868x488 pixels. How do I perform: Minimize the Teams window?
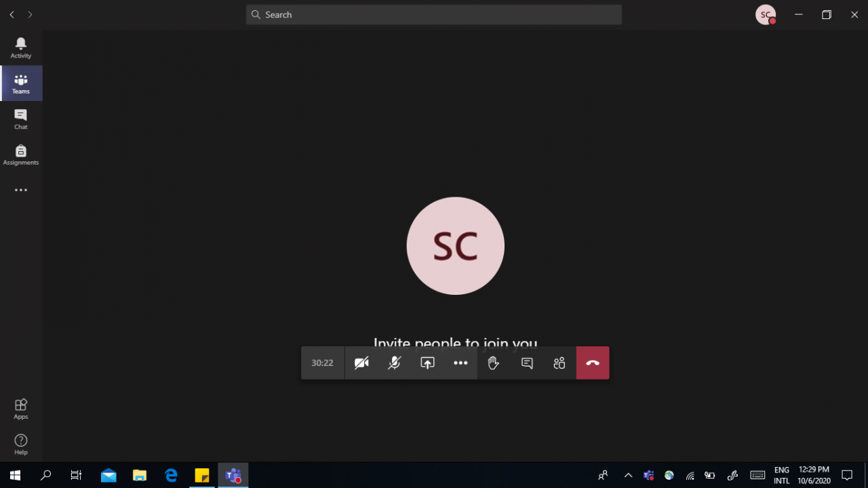pyautogui.click(x=799, y=14)
